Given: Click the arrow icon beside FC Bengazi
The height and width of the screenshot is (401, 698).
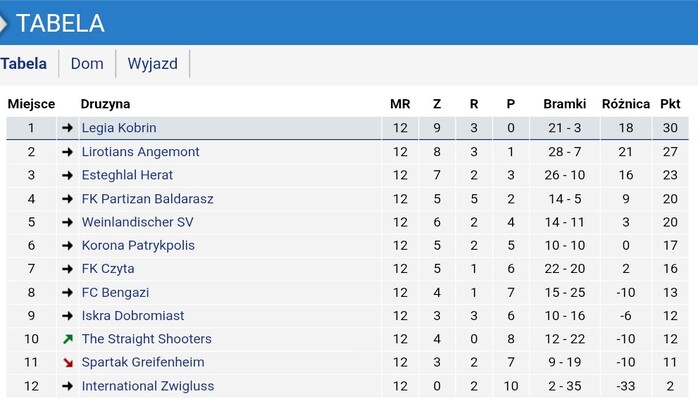Looking at the screenshot, I should point(68,292).
